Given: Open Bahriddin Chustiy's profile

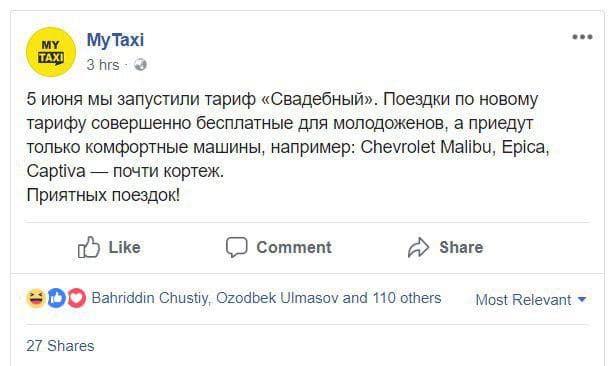Looking at the screenshot, I should click(150, 298).
